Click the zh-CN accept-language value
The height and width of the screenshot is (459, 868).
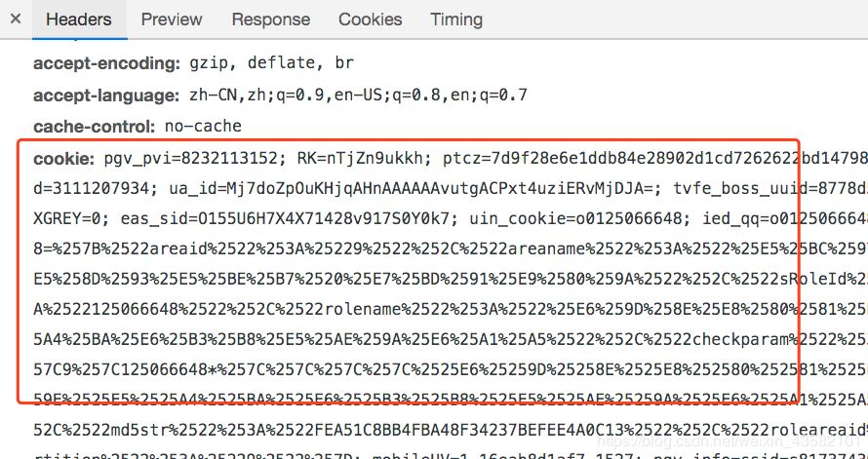351,96
